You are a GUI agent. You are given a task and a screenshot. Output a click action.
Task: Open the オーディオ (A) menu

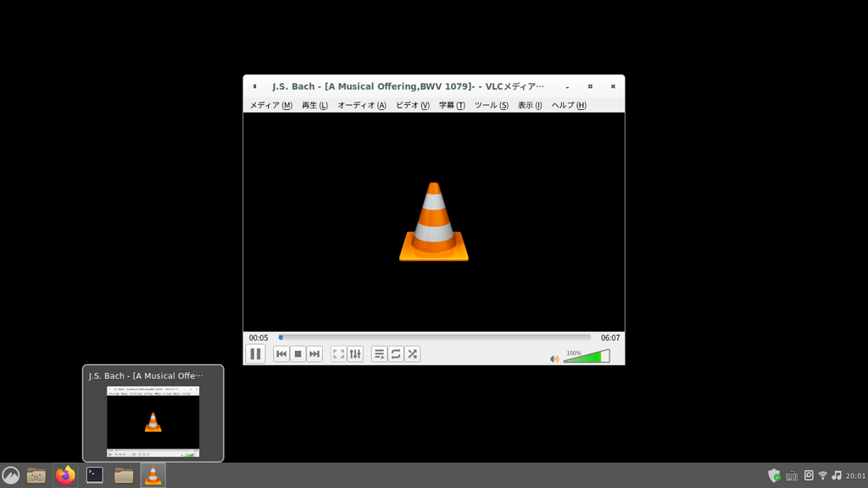(361, 105)
